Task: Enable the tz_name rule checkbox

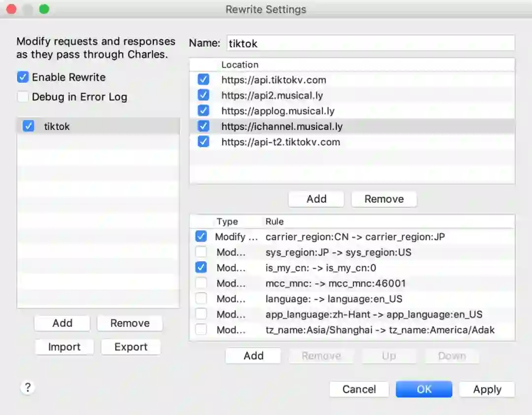Action: 201,329
